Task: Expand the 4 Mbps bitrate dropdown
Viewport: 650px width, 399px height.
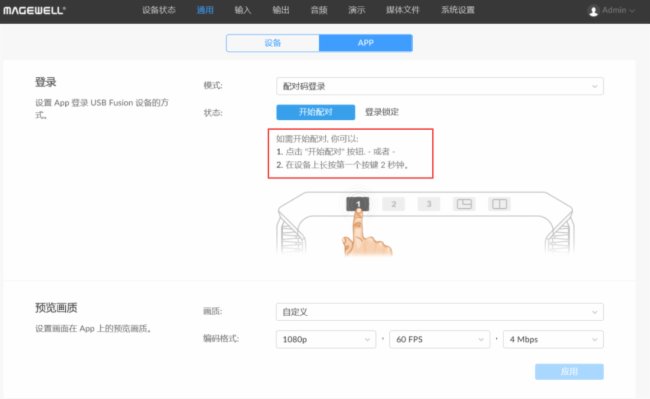Action: tap(553, 339)
